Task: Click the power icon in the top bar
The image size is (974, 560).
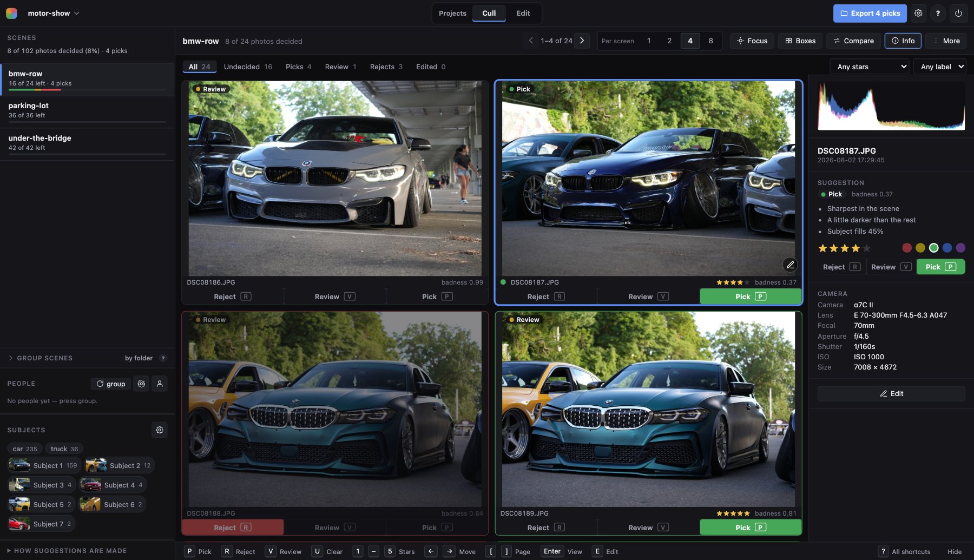Action: (958, 13)
